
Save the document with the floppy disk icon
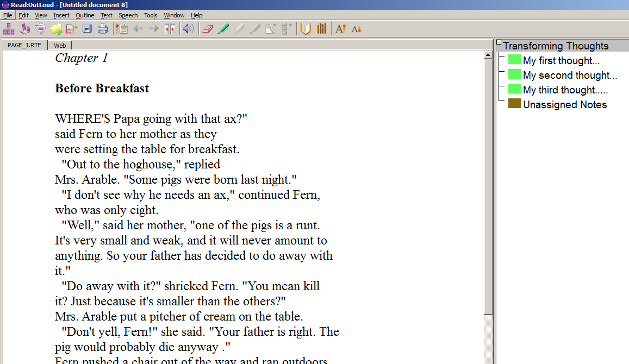pyautogui.click(x=87, y=29)
